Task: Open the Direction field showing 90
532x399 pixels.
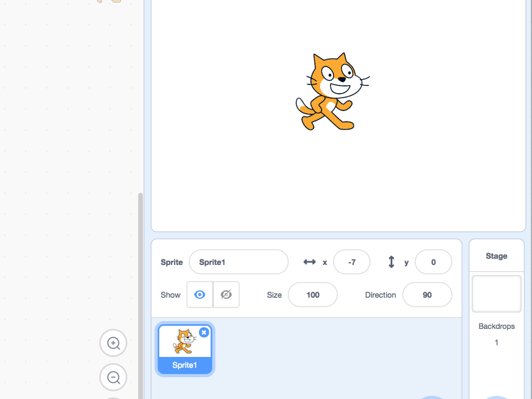Action: point(427,295)
